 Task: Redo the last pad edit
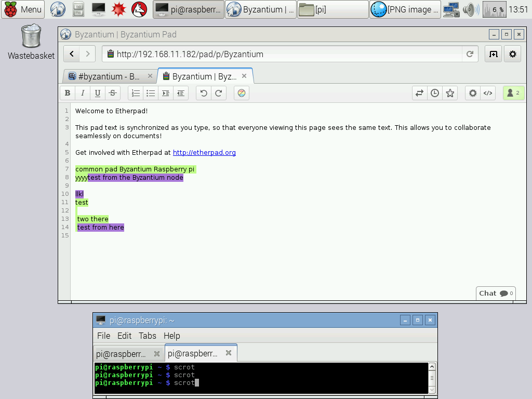pyautogui.click(x=219, y=93)
